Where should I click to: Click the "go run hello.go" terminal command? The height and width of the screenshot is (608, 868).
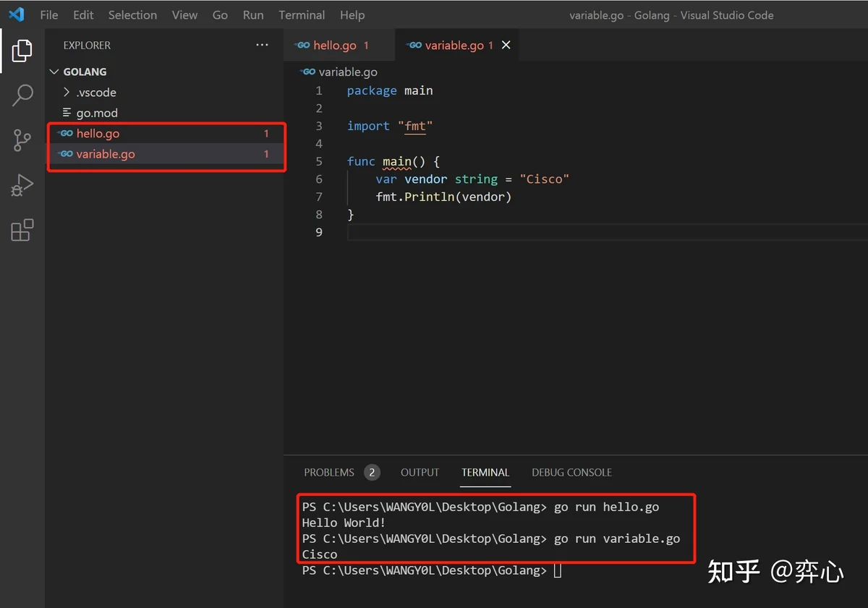coord(607,507)
